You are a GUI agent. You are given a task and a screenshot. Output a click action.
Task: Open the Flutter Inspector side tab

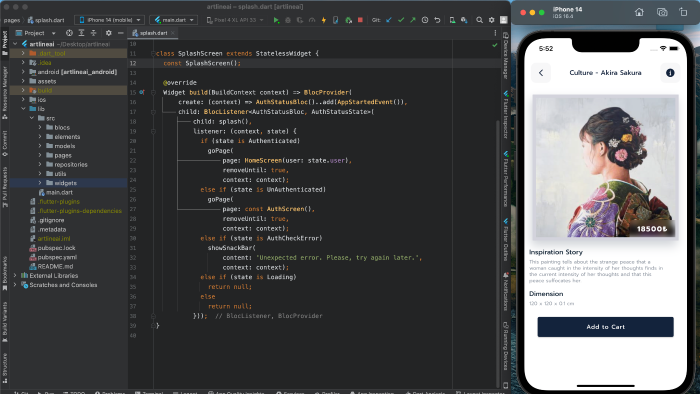pos(505,115)
